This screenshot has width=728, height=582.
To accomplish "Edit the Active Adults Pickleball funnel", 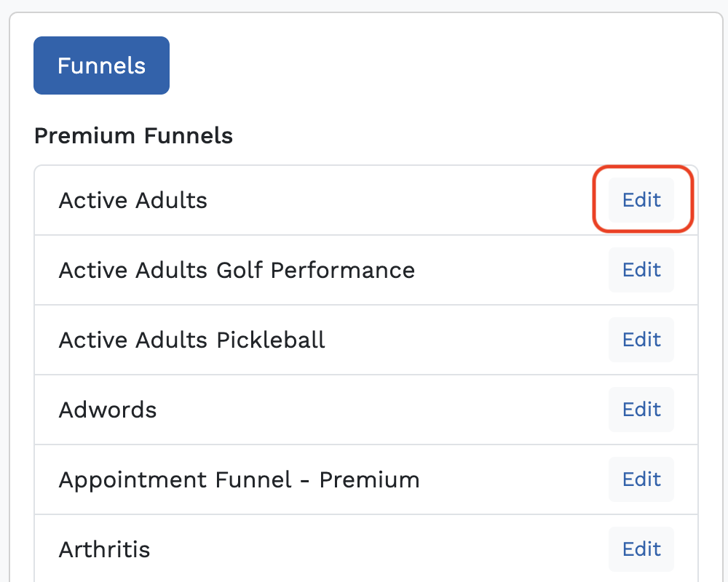I will [641, 340].
